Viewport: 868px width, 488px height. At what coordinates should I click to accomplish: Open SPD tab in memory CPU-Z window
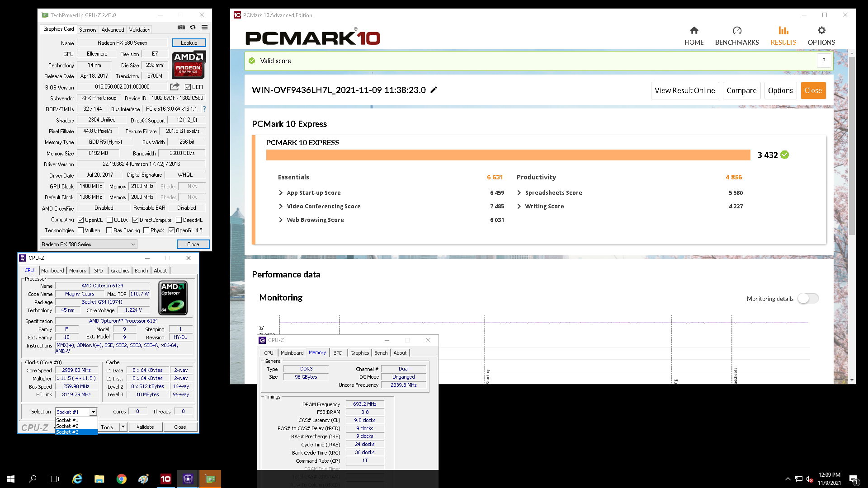click(338, 353)
